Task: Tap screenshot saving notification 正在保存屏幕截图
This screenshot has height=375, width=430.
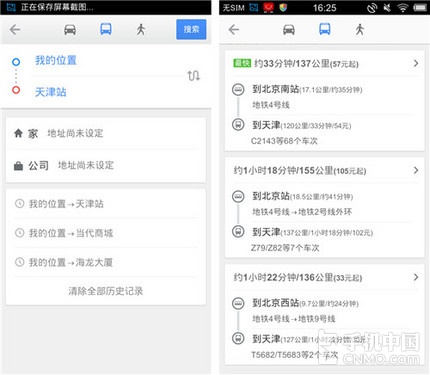Action: pos(57,7)
